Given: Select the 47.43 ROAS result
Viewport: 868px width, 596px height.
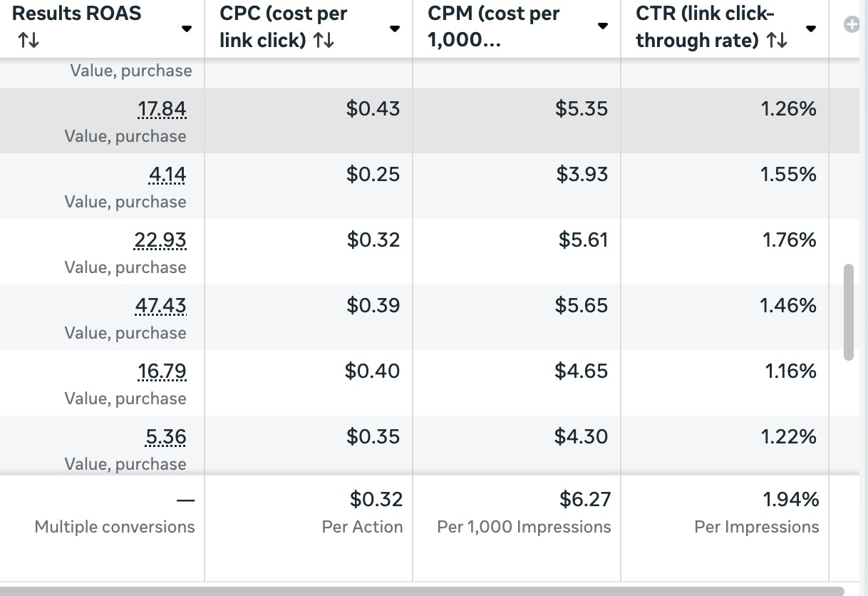Looking at the screenshot, I should point(160,306).
